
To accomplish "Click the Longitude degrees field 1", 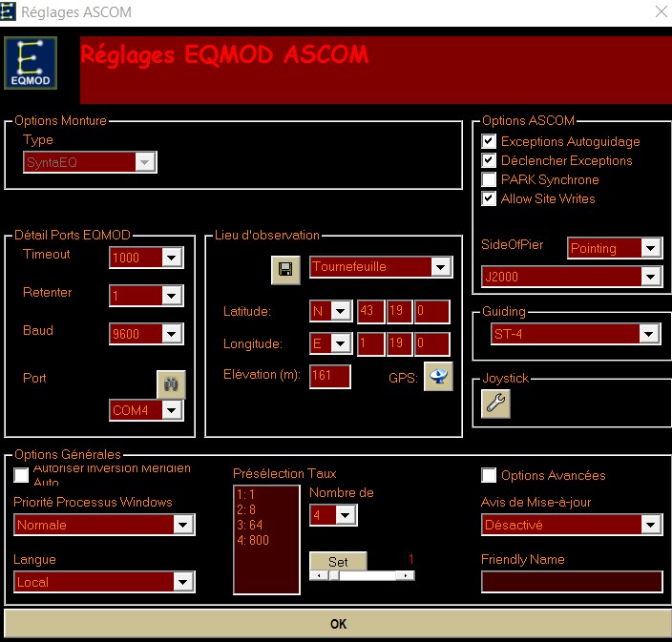I will [x=371, y=343].
